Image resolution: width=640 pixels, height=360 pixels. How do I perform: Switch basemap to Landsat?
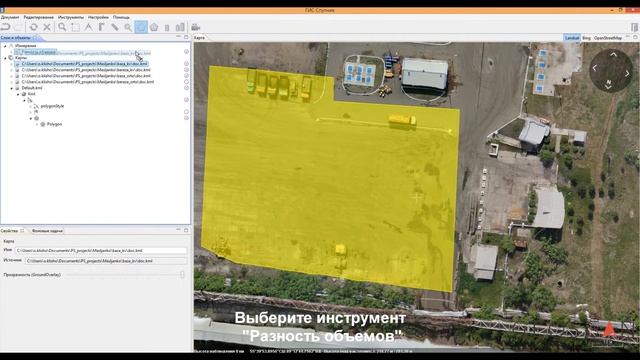(572, 38)
